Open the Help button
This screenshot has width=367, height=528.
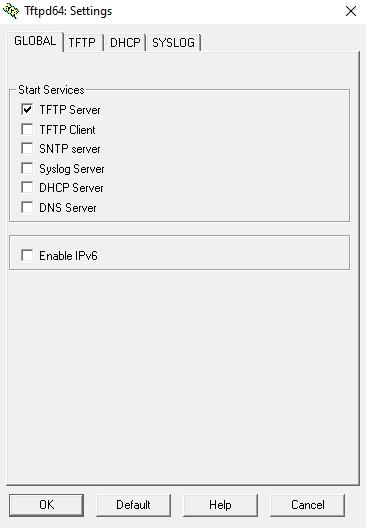coord(220,505)
